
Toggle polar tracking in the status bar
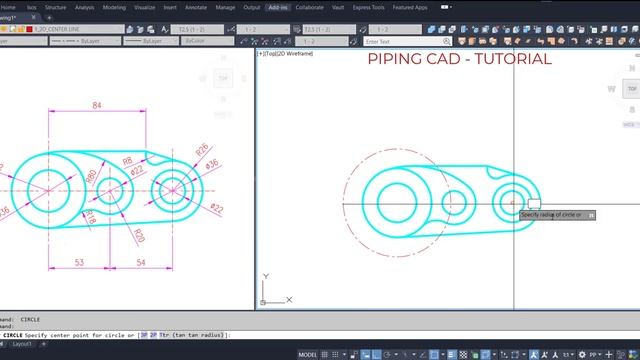pos(387,355)
